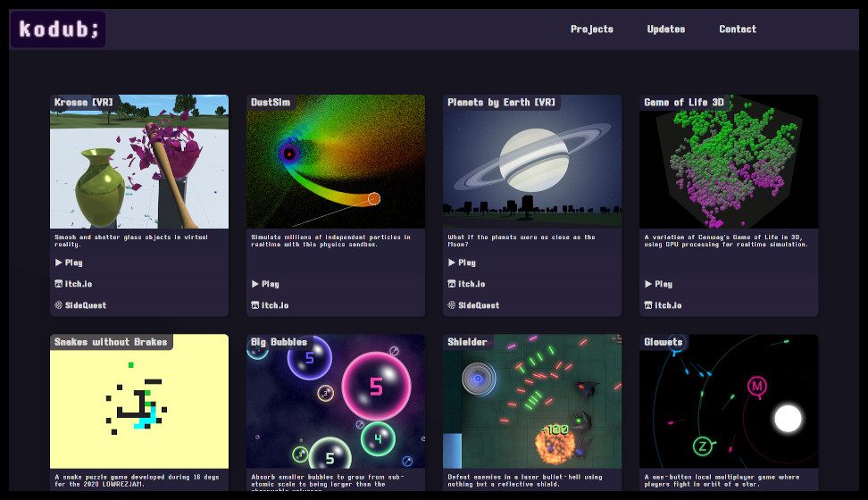
Task: Open the Projects menu item
Action: (592, 29)
